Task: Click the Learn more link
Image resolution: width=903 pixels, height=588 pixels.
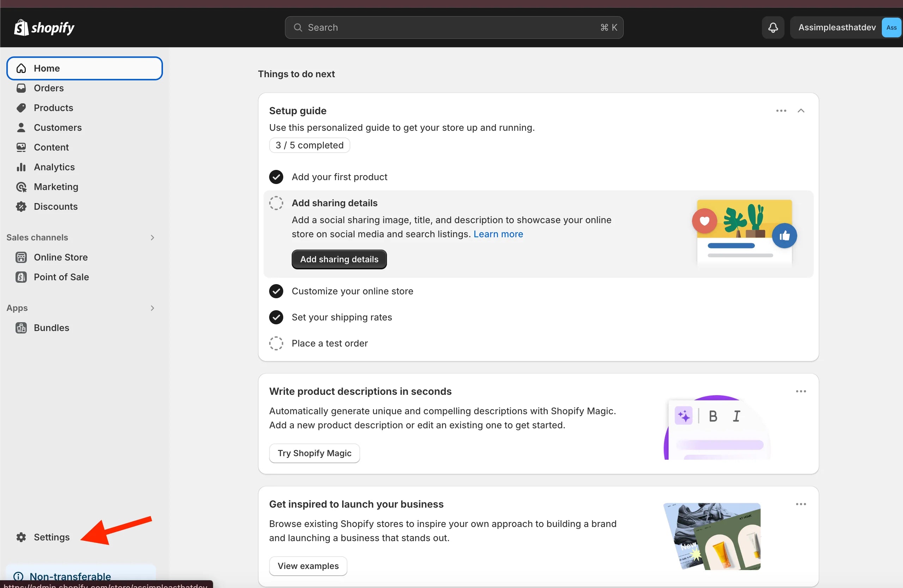Action: tap(498, 233)
